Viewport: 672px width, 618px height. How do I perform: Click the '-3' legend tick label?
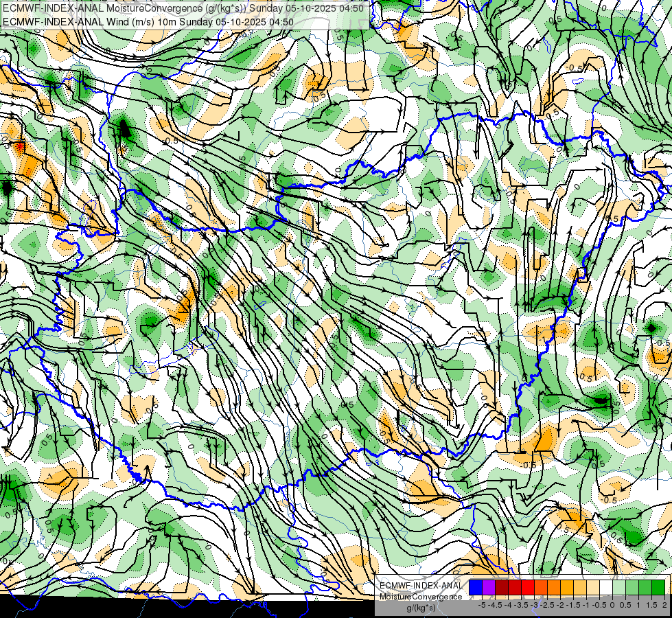coord(534,605)
